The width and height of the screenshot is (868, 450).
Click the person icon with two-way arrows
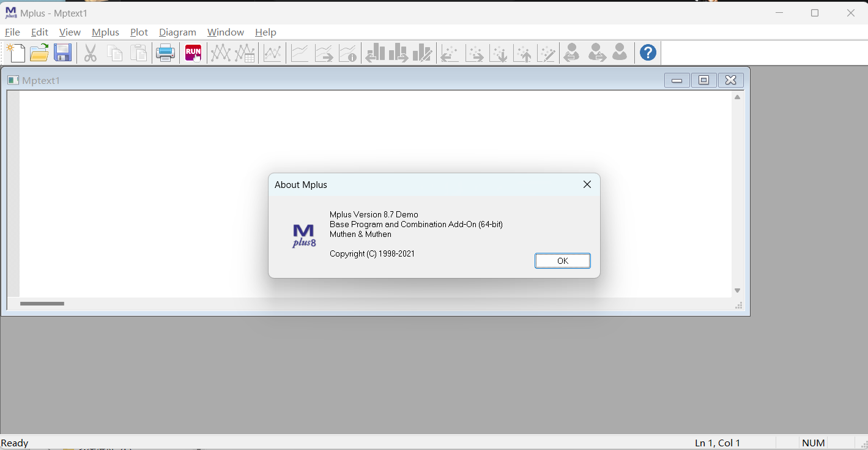(572, 53)
